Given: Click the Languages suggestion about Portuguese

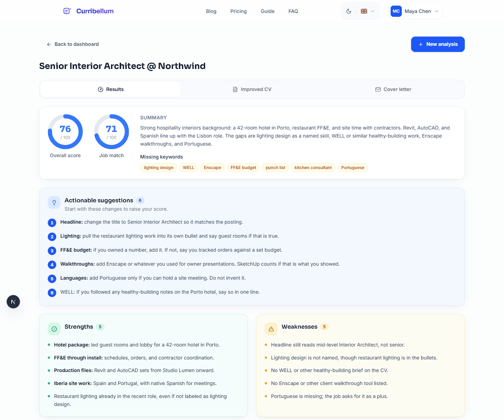Looking at the screenshot, I should tap(153, 278).
